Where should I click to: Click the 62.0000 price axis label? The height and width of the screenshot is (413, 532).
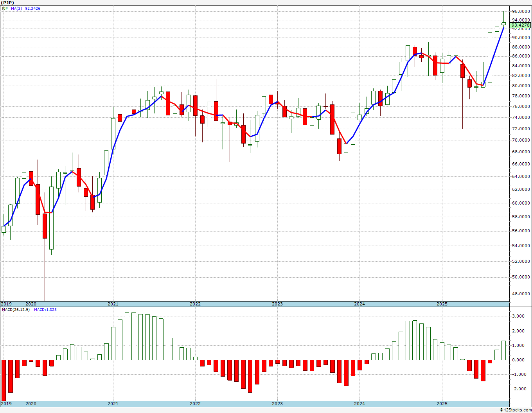coord(521,189)
